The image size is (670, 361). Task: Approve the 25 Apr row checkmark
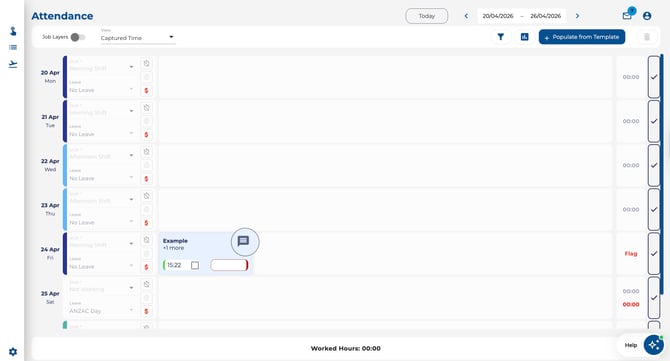coord(653,297)
